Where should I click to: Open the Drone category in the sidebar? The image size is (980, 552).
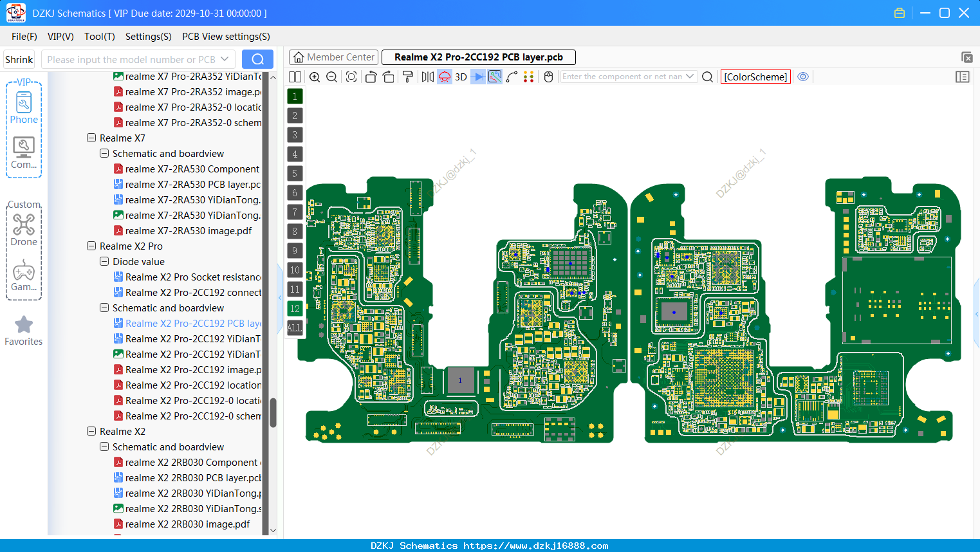point(24,230)
